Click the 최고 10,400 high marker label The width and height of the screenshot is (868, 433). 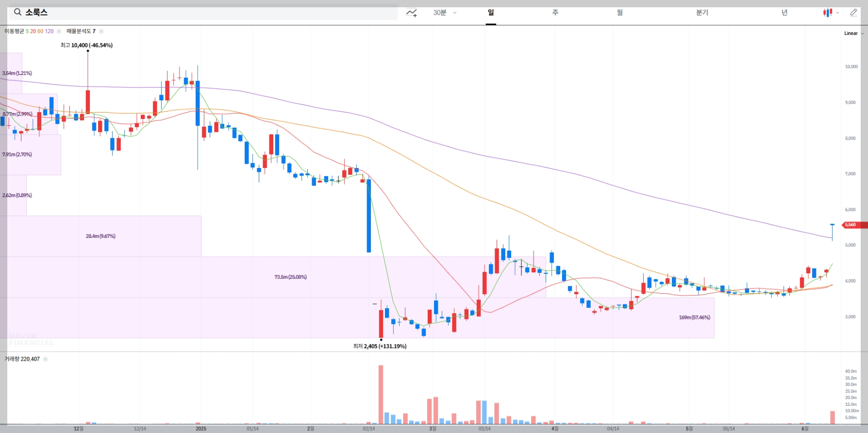(86, 45)
